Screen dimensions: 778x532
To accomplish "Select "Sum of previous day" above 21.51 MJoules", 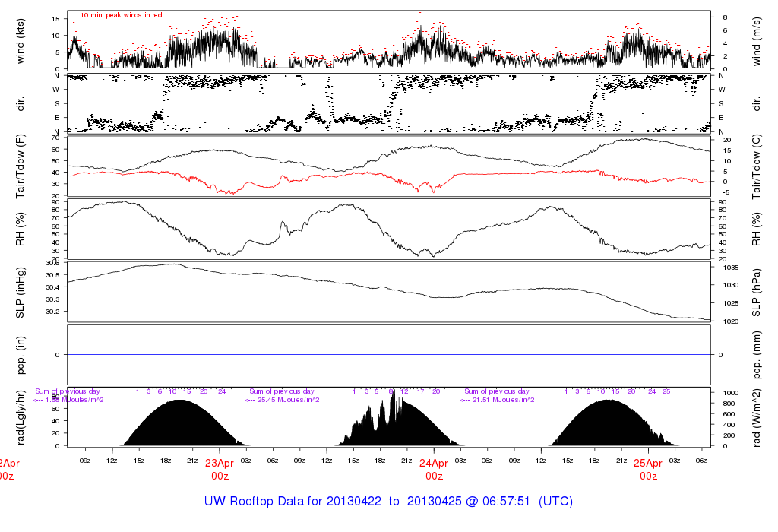I will [497, 391].
